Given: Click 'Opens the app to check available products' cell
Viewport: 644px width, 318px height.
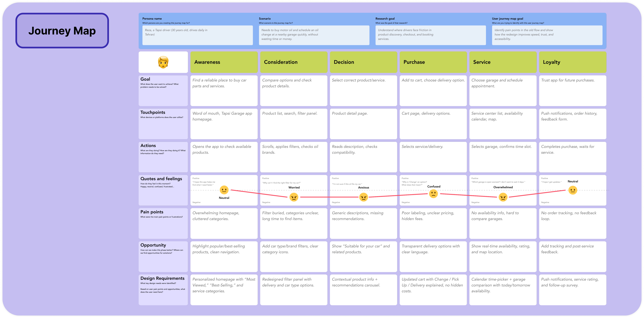Looking at the screenshot, I should pos(224,157).
